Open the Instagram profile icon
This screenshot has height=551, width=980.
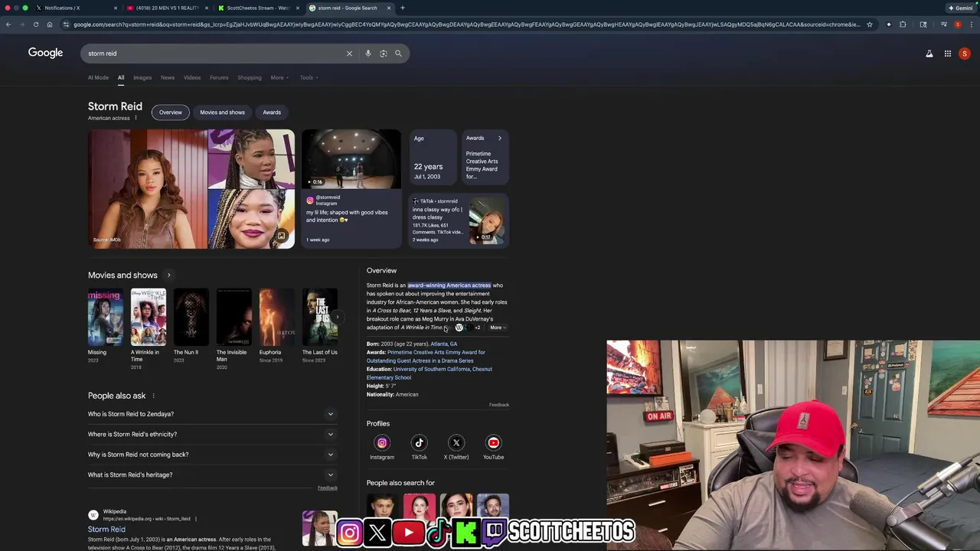coord(382,442)
